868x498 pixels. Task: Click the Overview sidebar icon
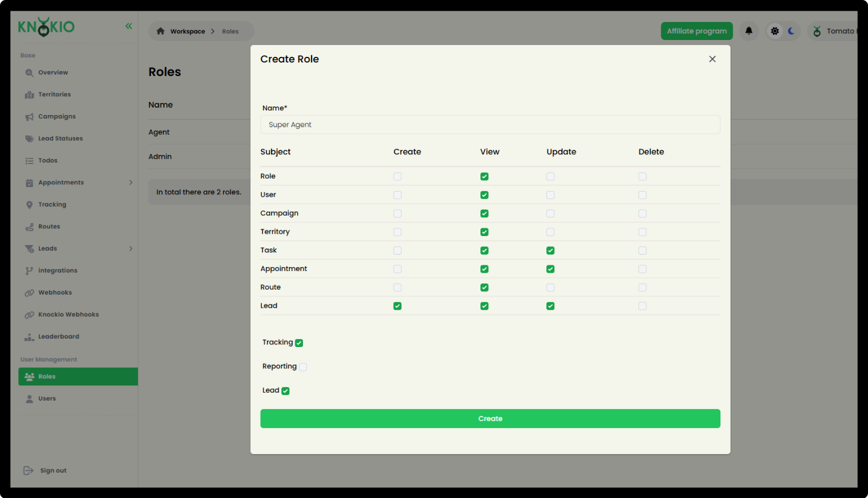(x=29, y=73)
